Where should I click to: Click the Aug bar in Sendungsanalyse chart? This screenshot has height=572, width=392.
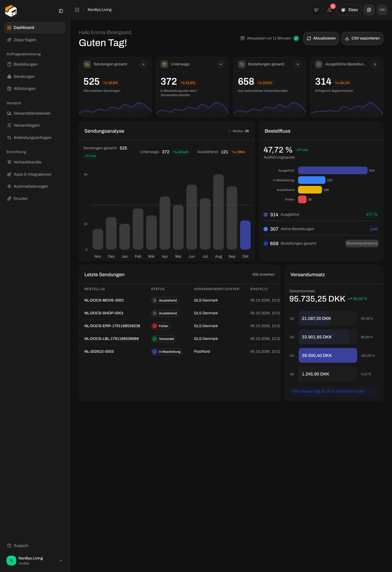(218, 212)
